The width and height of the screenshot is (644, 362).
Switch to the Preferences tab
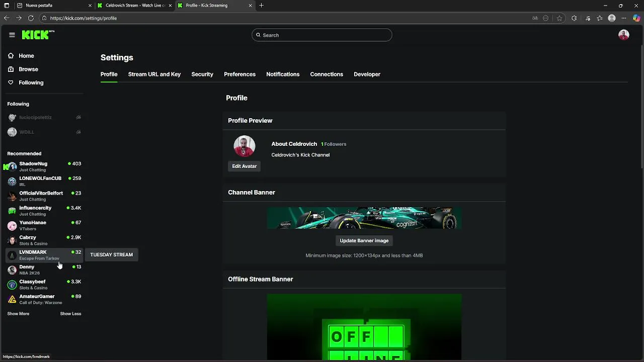[x=239, y=74]
